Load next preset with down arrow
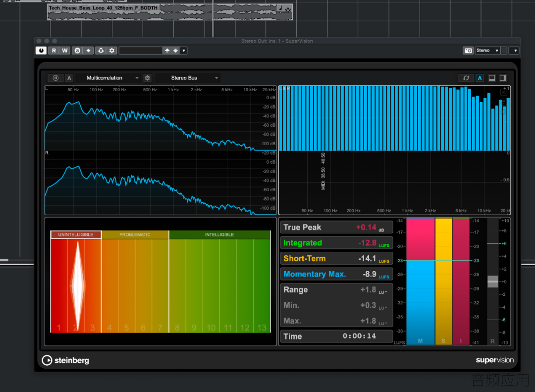This screenshot has height=392, width=535. 175,51
